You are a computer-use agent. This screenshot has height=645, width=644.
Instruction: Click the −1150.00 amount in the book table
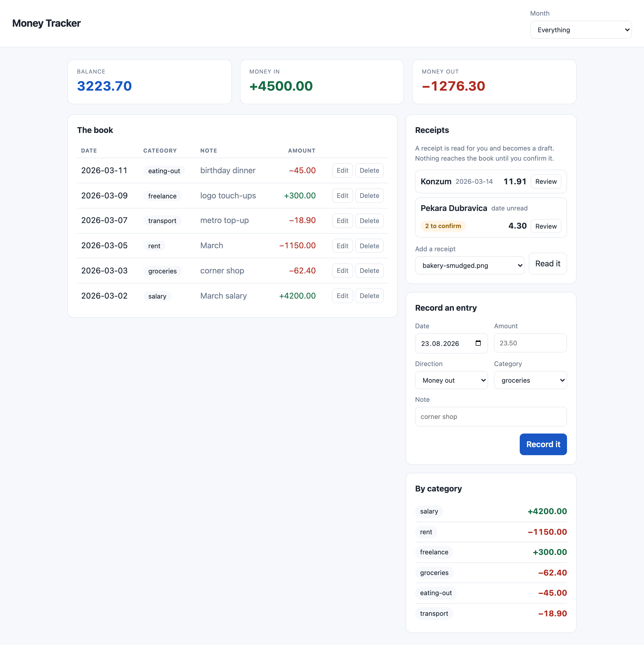pyautogui.click(x=297, y=246)
